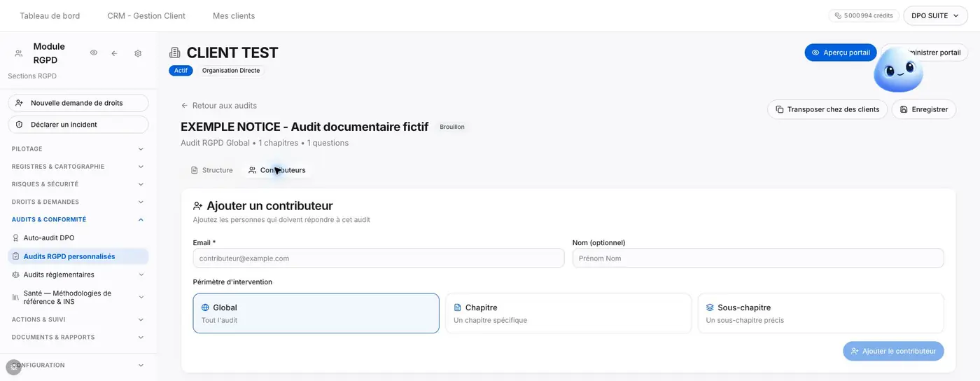Collapse AUDITS & CONFORMITÉ section
This screenshot has height=381, width=980.
[78, 219]
